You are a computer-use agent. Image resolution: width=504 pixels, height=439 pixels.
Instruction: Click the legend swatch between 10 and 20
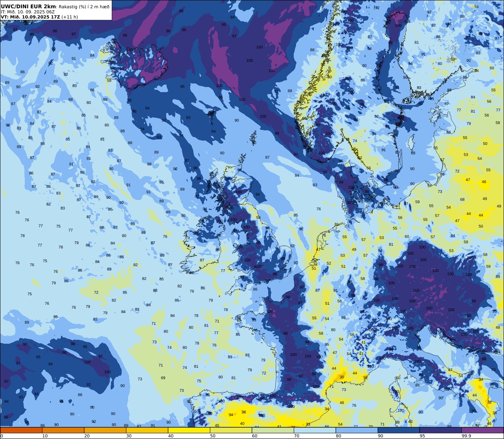pos(63,430)
